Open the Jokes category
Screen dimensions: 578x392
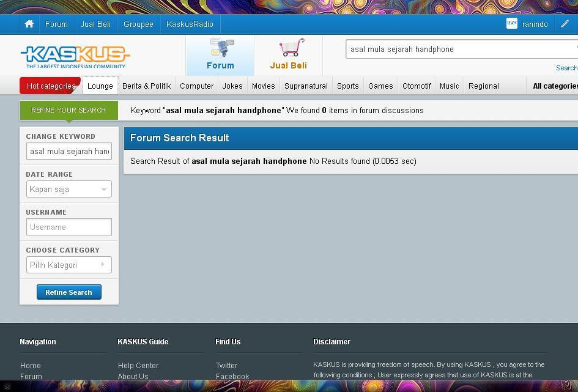tap(232, 86)
